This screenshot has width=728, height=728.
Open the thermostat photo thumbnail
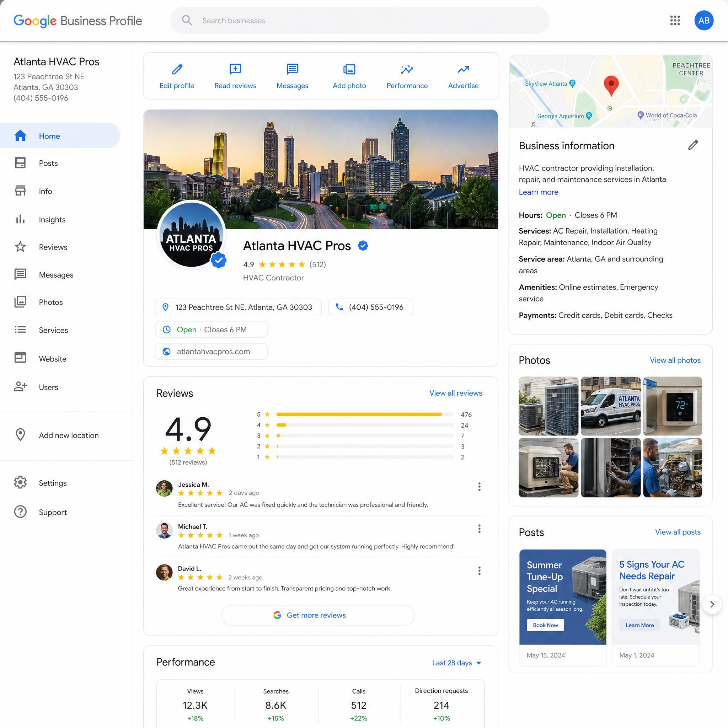[x=672, y=406]
